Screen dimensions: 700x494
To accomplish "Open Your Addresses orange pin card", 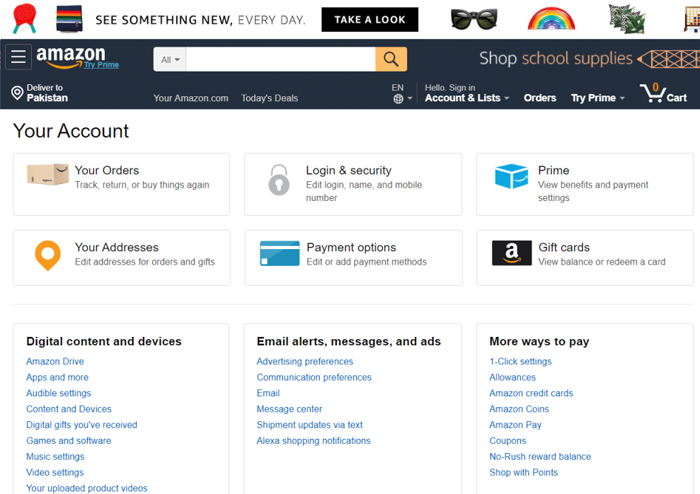I will [121, 257].
